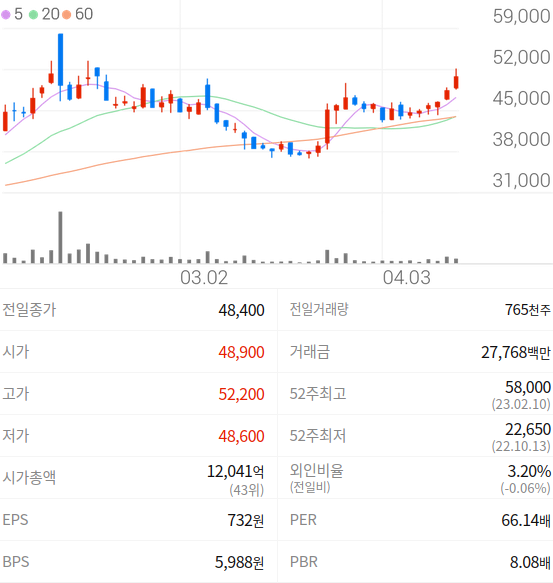The height and width of the screenshot is (583, 553).
Task: Click the green 20-day moving average dot
Action: [x=33, y=15]
